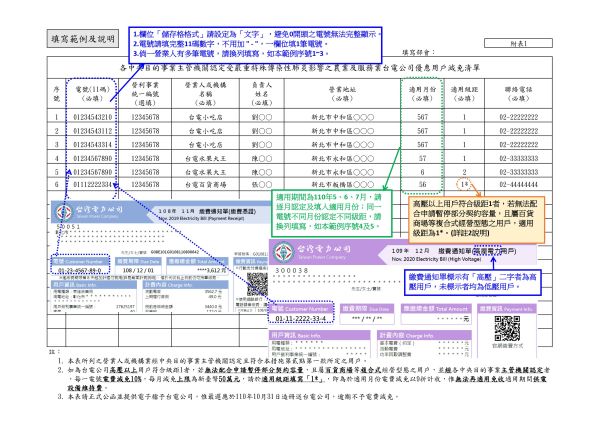Screen dimensions: 600x424
Task: Click the Taipower logo on the blue bill
Action: click(64, 212)
